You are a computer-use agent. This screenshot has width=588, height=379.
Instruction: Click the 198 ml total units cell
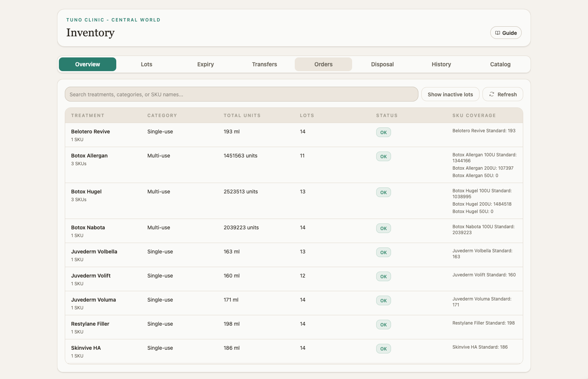231,324
